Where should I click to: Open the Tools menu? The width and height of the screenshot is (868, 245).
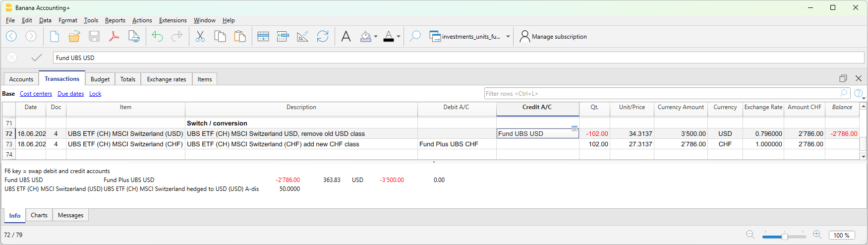[x=91, y=20]
